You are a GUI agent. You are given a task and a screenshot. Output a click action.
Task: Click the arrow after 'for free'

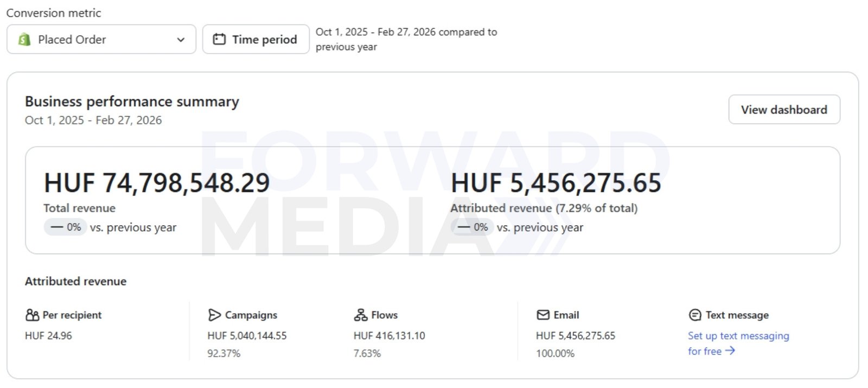pos(730,351)
